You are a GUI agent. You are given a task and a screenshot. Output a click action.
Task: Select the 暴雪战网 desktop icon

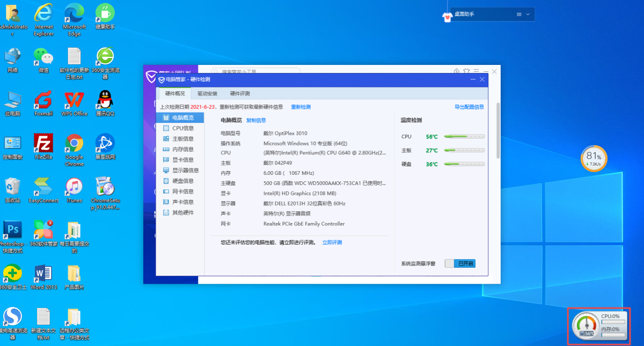point(105,147)
